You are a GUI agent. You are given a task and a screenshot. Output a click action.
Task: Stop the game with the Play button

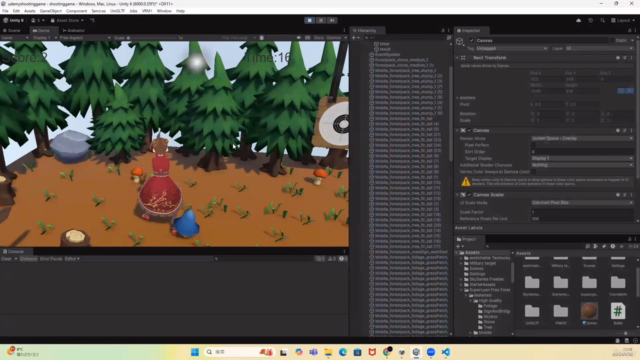(309, 20)
